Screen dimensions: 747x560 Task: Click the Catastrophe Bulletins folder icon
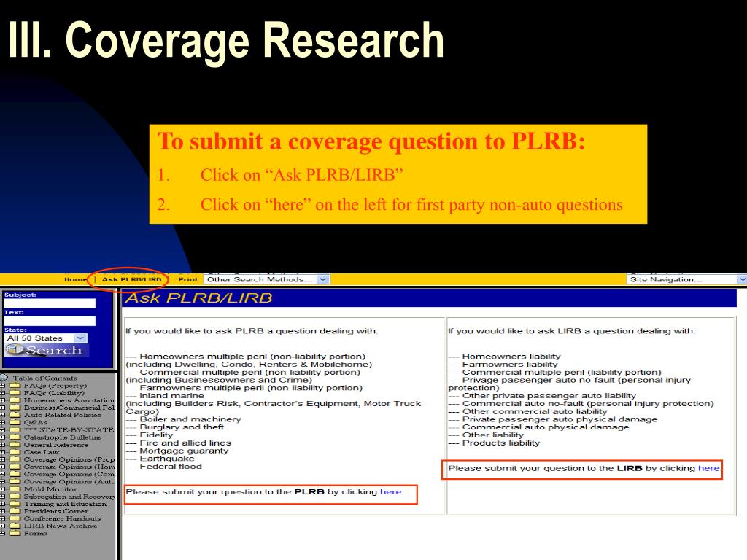(16, 437)
